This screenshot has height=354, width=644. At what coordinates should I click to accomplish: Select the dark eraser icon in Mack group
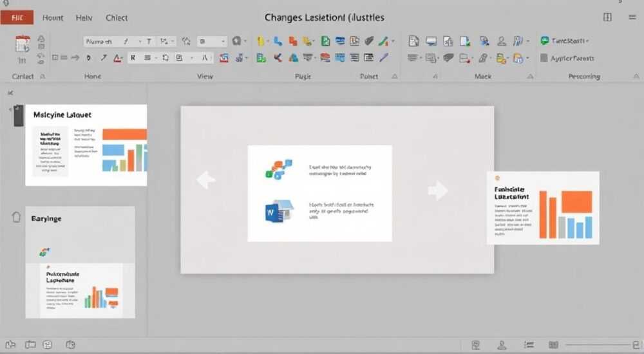pos(448,58)
